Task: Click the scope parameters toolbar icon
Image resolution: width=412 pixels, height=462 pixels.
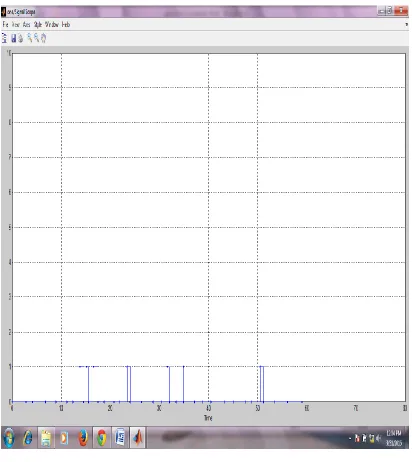Action: click(4, 38)
